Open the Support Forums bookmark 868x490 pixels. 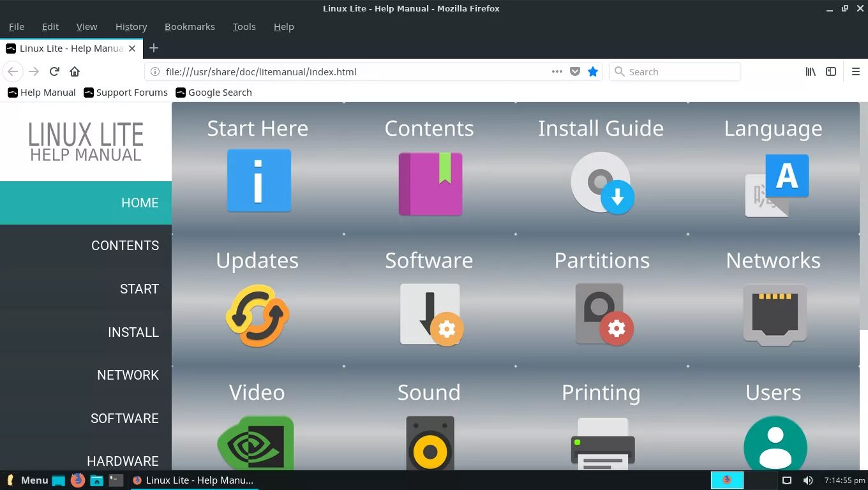(x=126, y=92)
